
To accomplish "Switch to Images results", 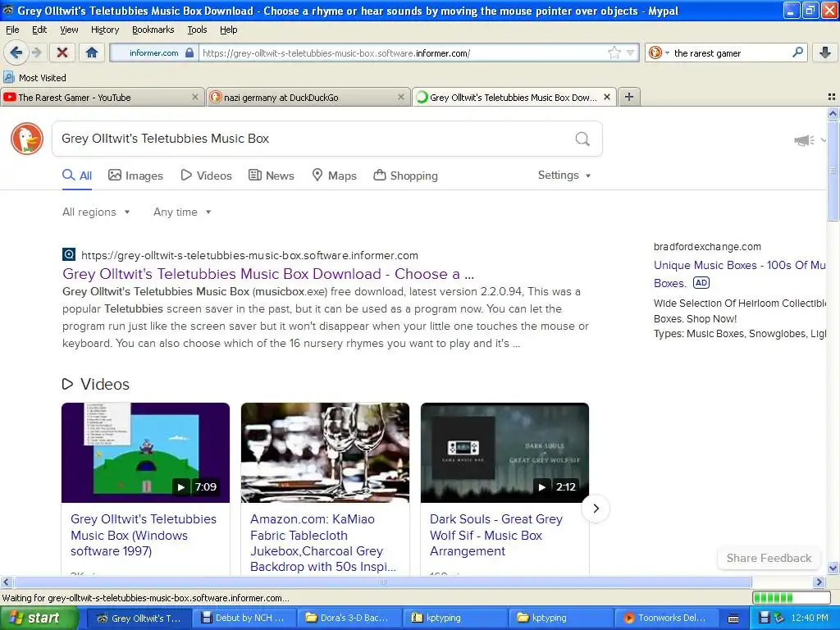I will pos(135,176).
